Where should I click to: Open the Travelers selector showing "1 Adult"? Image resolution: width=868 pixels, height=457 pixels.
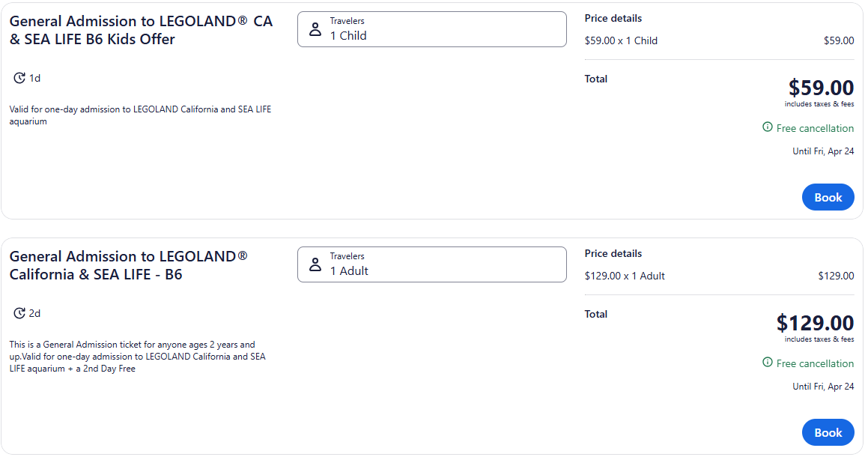coord(431,264)
